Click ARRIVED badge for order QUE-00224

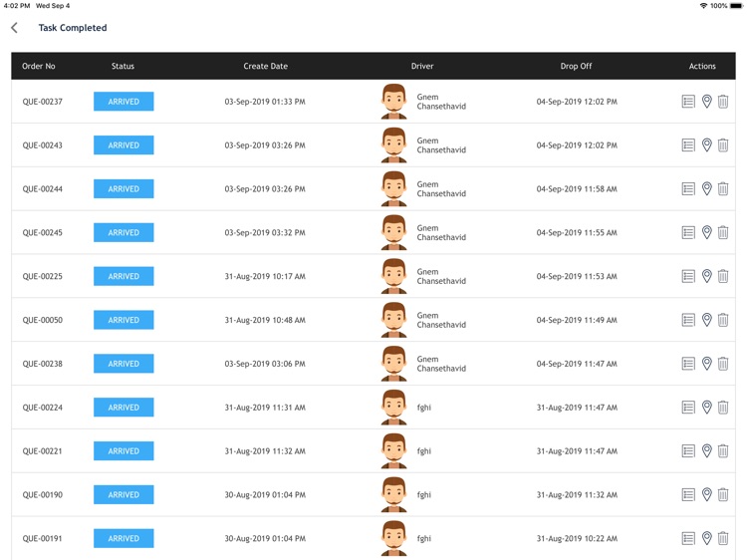click(124, 408)
